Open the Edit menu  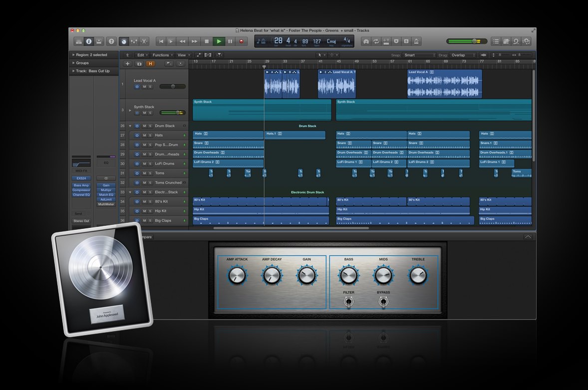(x=142, y=55)
